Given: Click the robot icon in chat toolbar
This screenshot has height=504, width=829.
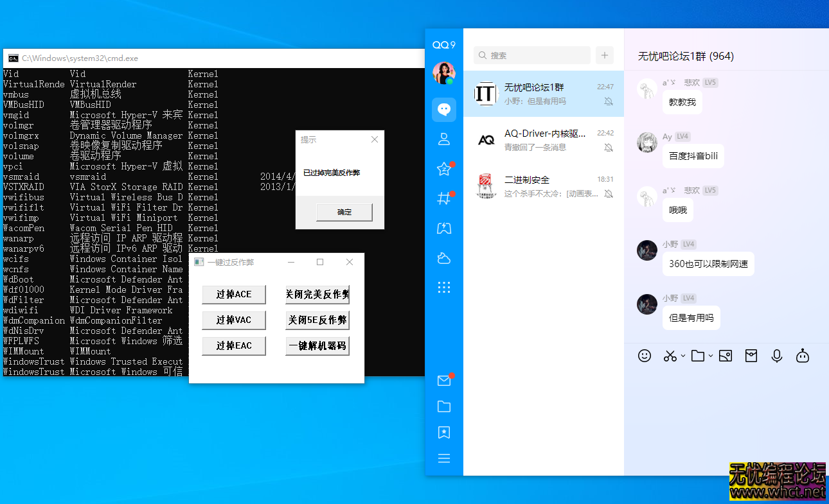Looking at the screenshot, I should click(x=803, y=356).
